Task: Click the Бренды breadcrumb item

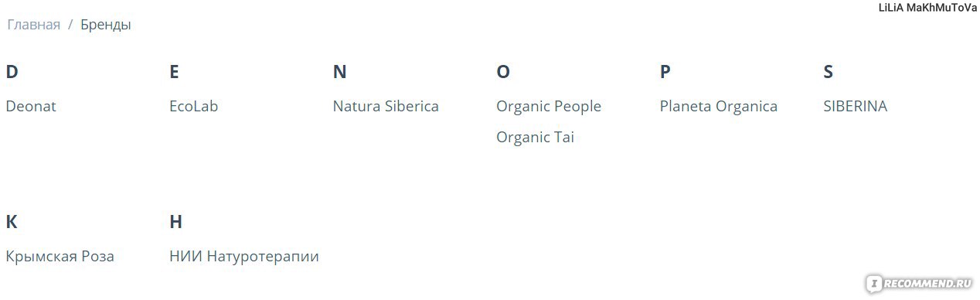Action: coord(106,25)
